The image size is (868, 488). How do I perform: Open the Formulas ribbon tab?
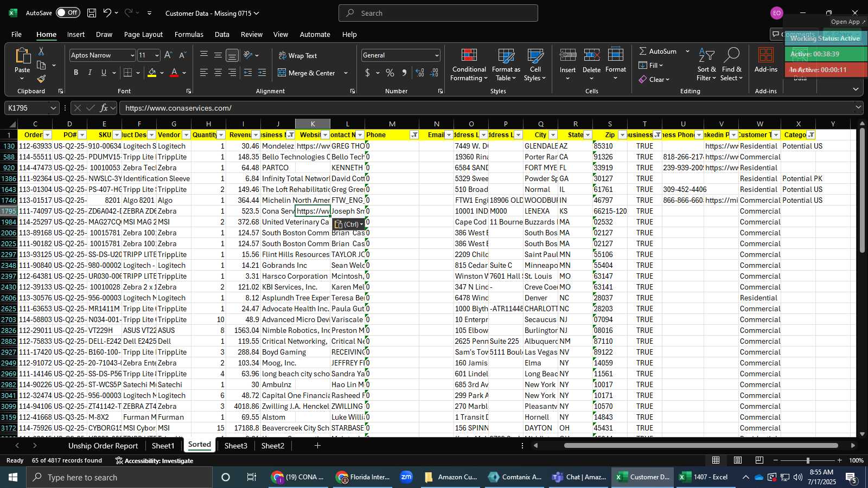[189, 34]
